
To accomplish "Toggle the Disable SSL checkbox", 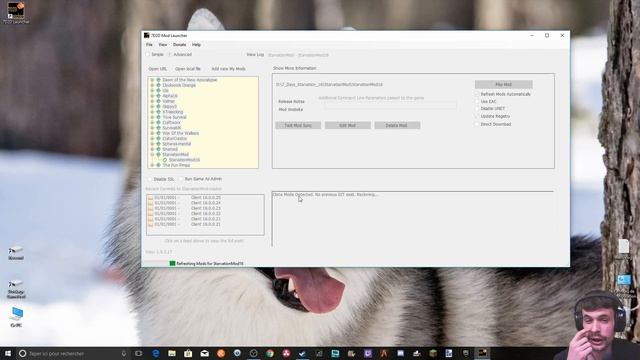I will [150, 179].
